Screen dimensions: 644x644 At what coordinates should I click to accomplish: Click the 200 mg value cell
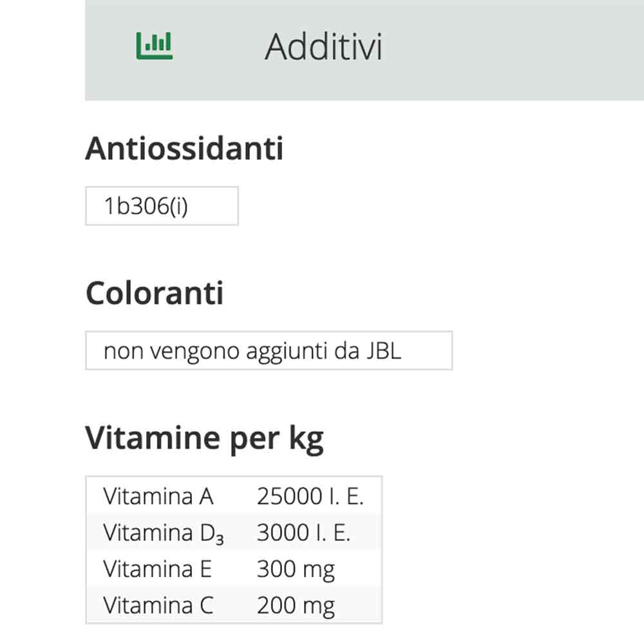pos(296,604)
